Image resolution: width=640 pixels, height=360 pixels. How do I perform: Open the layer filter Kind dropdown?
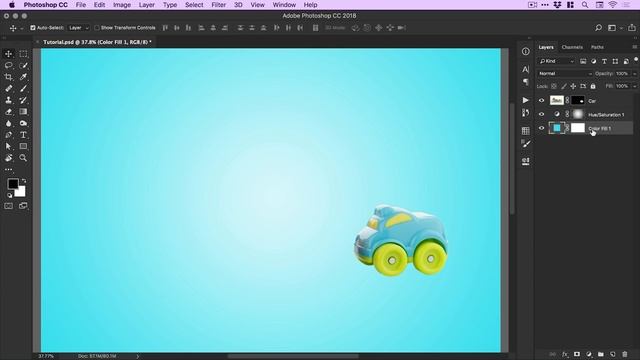coord(557,61)
